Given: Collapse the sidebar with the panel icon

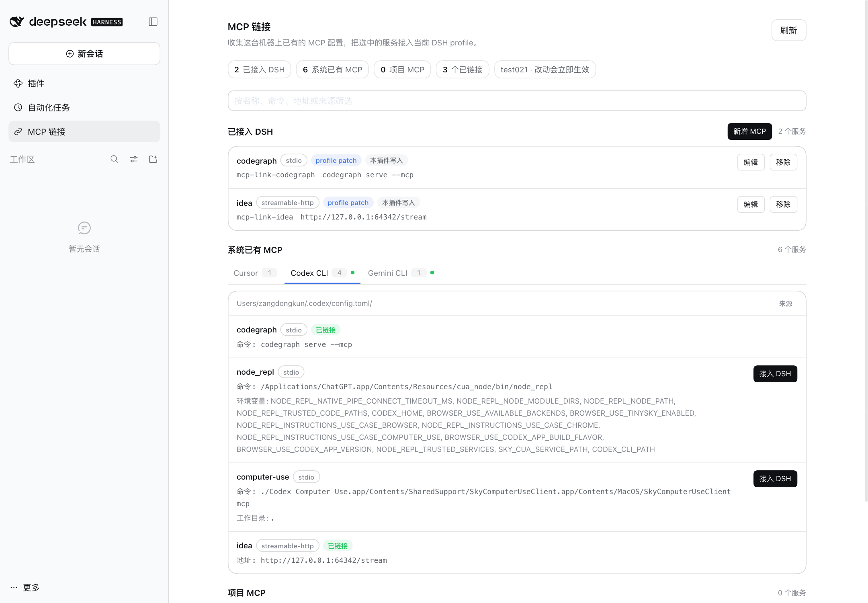Looking at the screenshot, I should click(153, 22).
